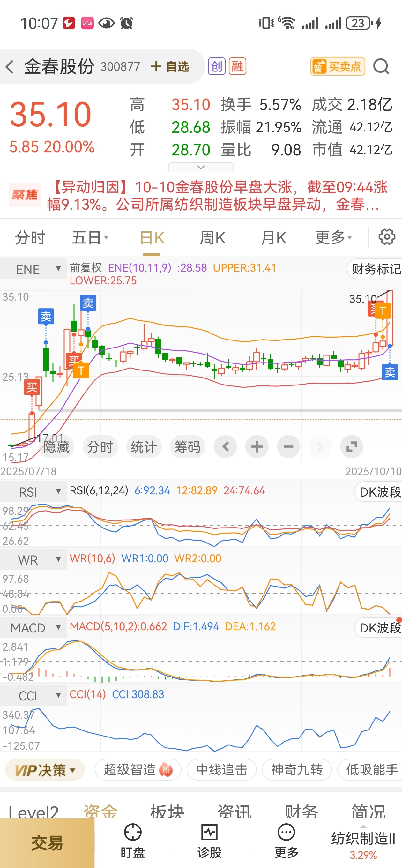The width and height of the screenshot is (402, 868).
Task: Change WR sub-indicator dropdown
Action: pyautogui.click(x=33, y=560)
